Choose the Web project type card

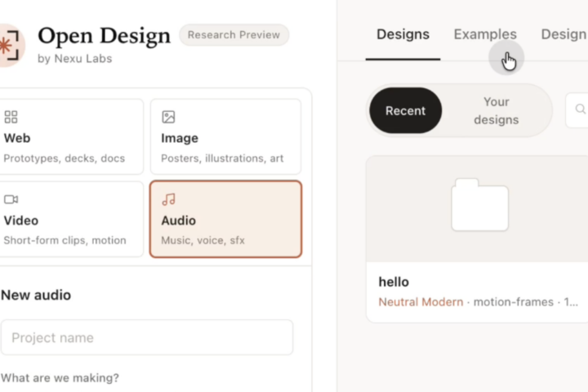tap(71, 136)
